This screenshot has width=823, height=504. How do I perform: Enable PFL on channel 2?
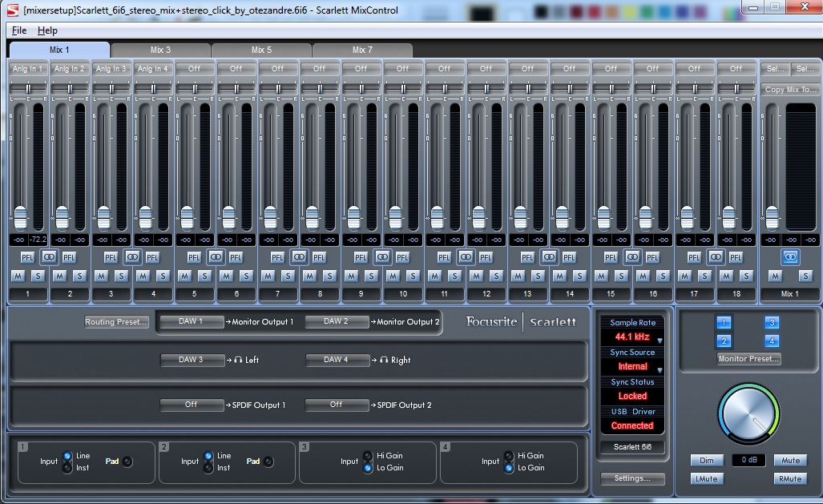point(69,257)
